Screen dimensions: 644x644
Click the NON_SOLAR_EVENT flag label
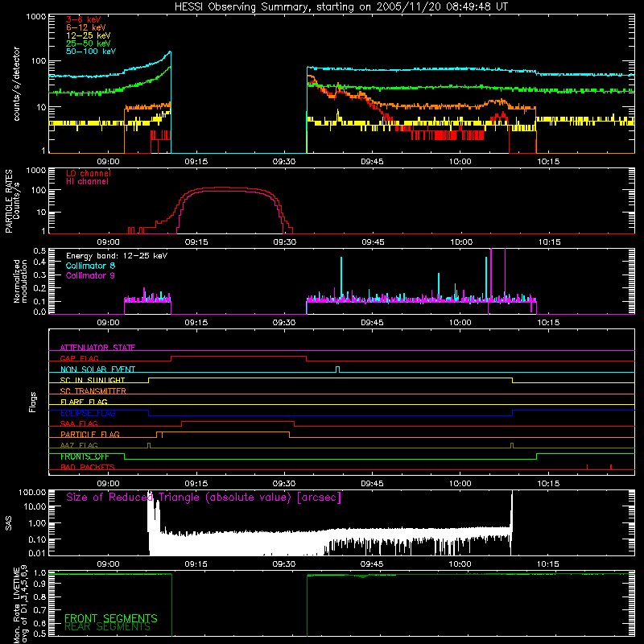click(x=97, y=369)
